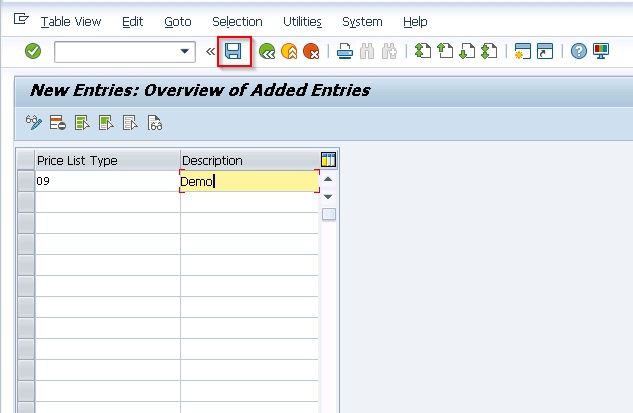Image resolution: width=633 pixels, height=413 pixels.
Task: Click the Price List Type column header
Action: (x=107, y=160)
